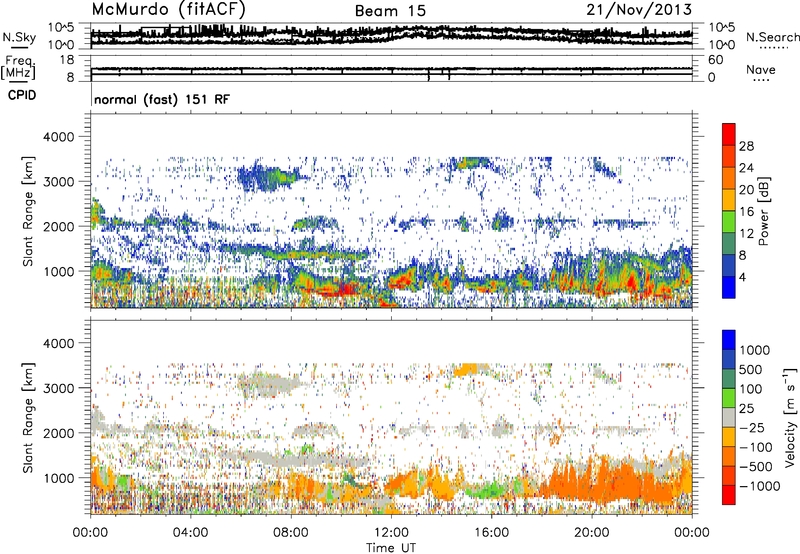Click the "08:00" time tick label

click(291, 533)
